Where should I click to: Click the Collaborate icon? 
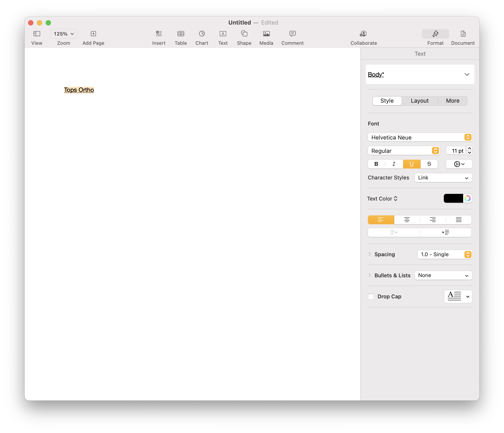point(363,34)
